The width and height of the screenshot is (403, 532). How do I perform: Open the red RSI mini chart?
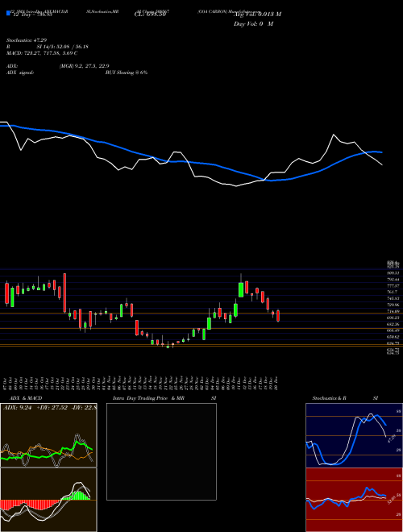(x=354, y=500)
